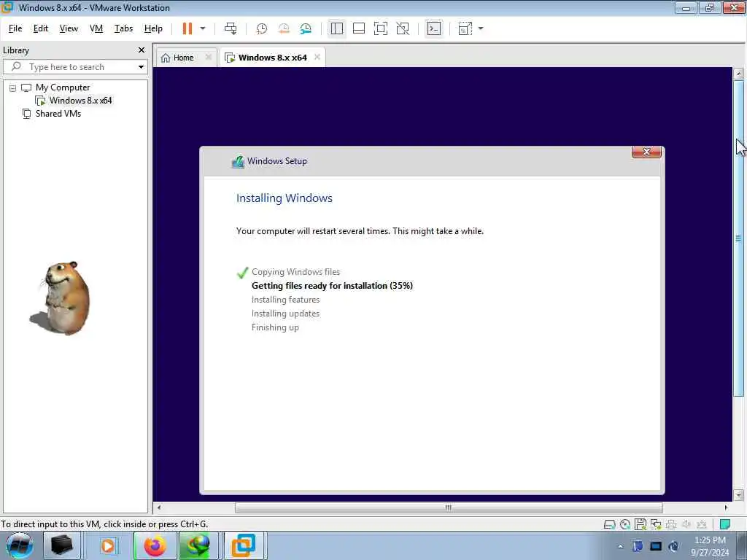Open the green globe download manager icon
The height and width of the screenshot is (560, 747).
pyautogui.click(x=198, y=545)
